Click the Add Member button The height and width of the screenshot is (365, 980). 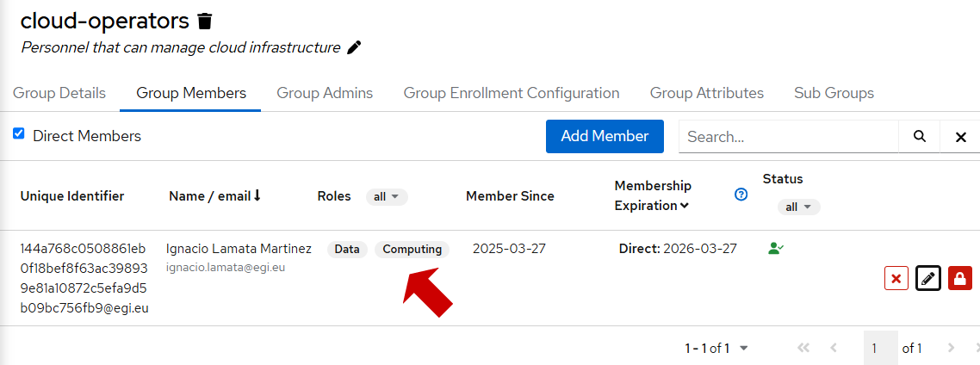[x=605, y=136]
